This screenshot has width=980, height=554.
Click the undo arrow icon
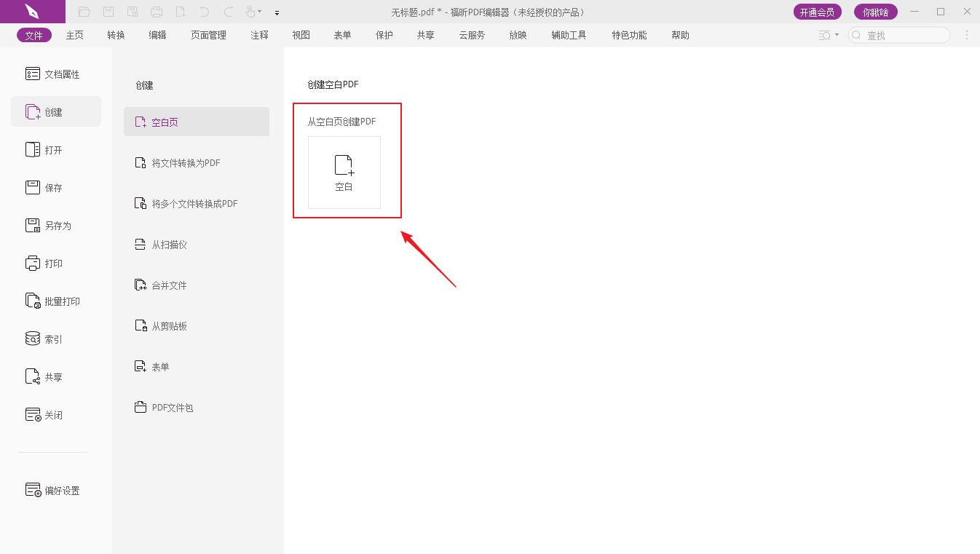click(205, 12)
